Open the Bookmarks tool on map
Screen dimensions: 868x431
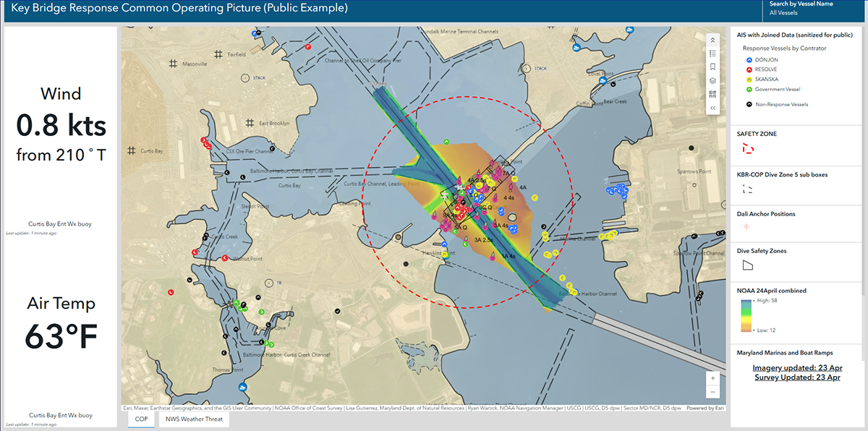tap(712, 67)
